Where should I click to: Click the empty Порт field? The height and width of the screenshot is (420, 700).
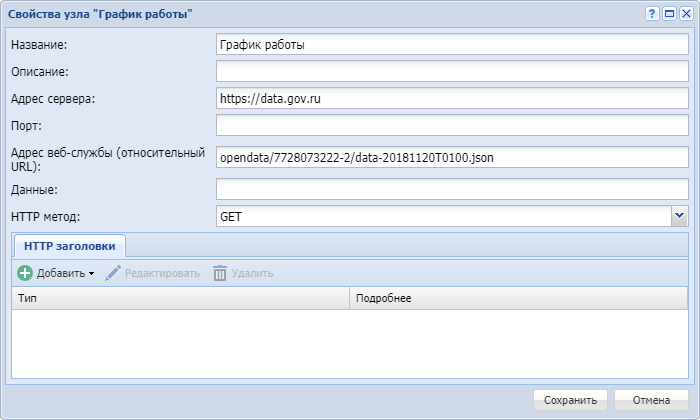(x=451, y=126)
